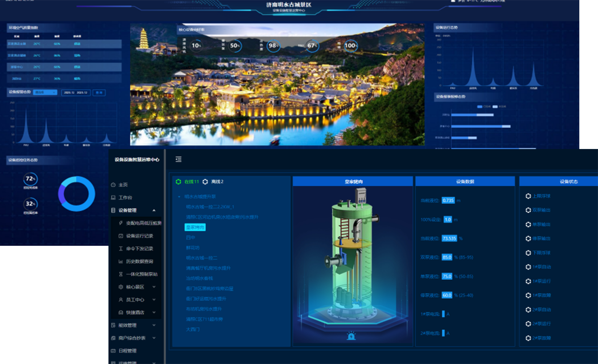Expand the 快捷酒店 submenu chevron
This screenshot has width=598, height=364.
[154, 312]
